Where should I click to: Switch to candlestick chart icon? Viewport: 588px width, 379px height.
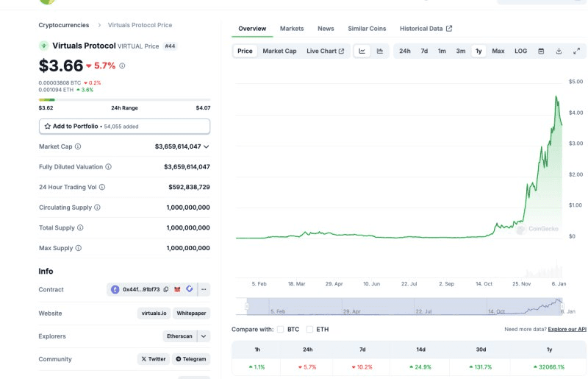click(x=380, y=51)
